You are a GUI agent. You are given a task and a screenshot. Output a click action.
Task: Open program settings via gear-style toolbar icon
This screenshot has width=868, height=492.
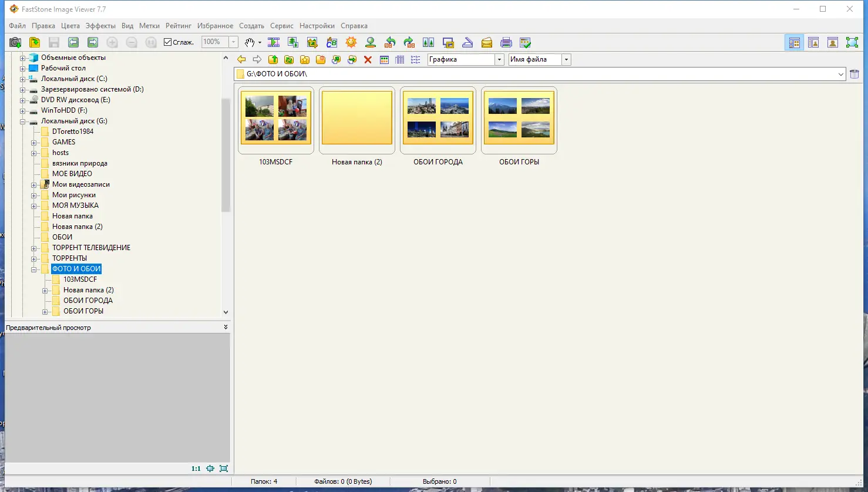click(524, 42)
